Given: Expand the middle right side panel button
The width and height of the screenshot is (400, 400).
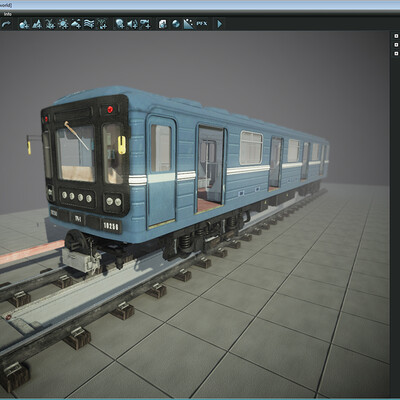Looking at the screenshot, I should pyautogui.click(x=396, y=45).
